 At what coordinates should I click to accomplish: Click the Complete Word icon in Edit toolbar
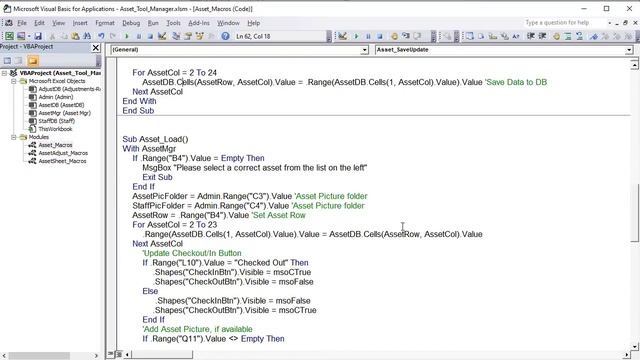point(516,36)
